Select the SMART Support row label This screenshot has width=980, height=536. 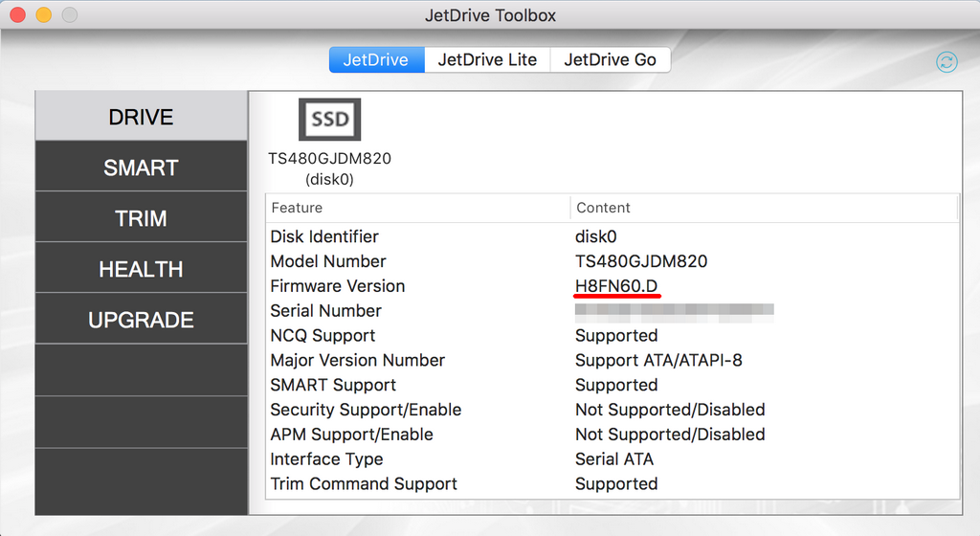[x=333, y=385]
